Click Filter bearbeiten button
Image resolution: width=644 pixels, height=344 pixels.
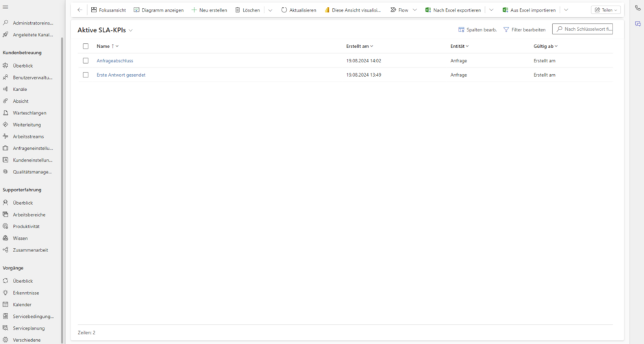click(x=525, y=29)
